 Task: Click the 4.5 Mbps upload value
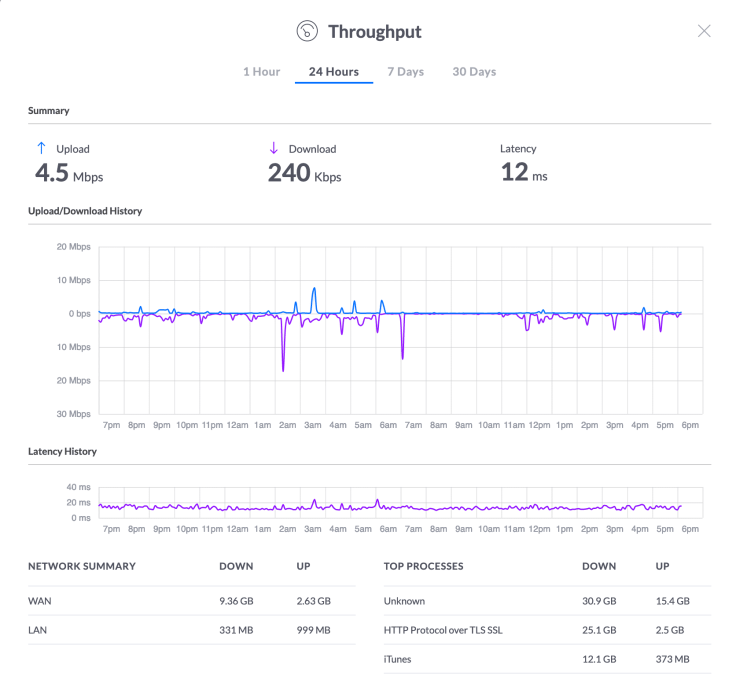tap(69, 173)
